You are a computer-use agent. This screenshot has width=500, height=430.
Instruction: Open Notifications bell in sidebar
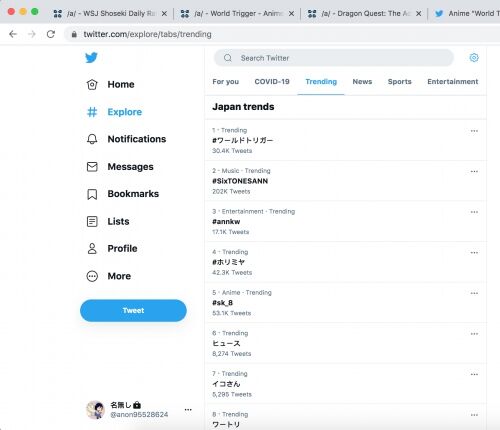pos(126,139)
